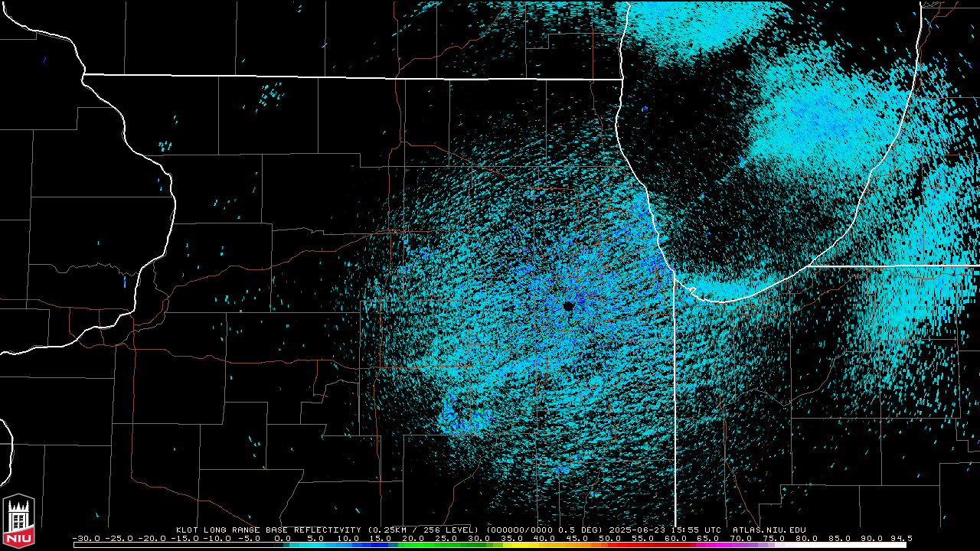This screenshot has width=980, height=551.
Task: Click the 10.0 scale value
Action: point(348,538)
